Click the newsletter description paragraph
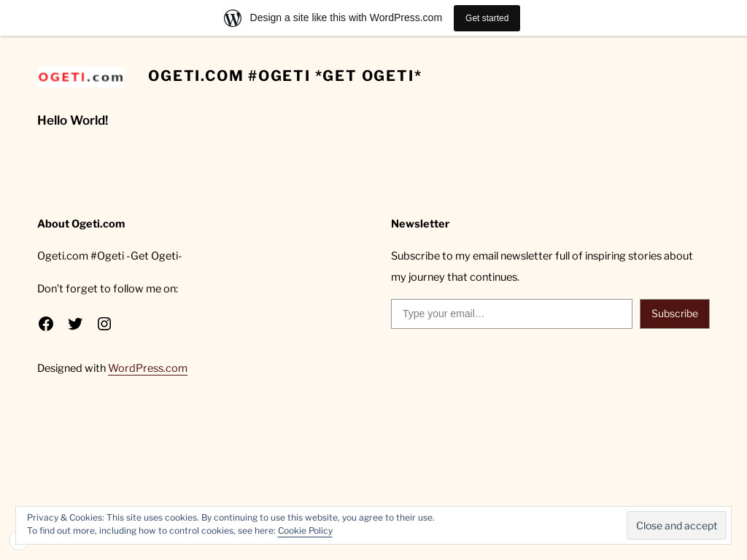This screenshot has height=560, width=747. (x=541, y=266)
